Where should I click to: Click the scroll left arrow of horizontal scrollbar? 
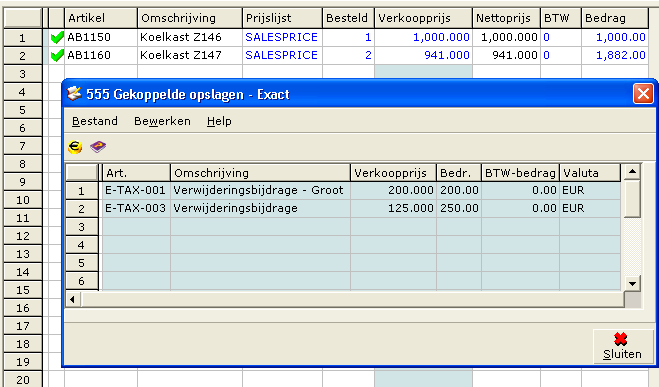[73, 300]
